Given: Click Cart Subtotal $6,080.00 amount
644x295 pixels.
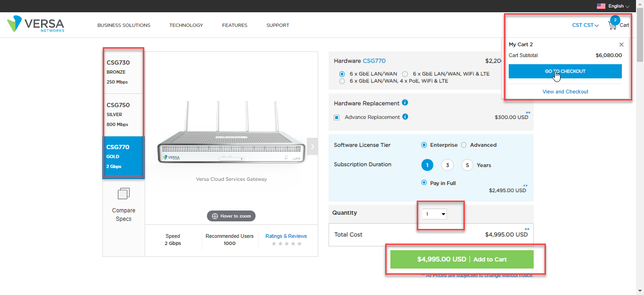Looking at the screenshot, I should 609,55.
